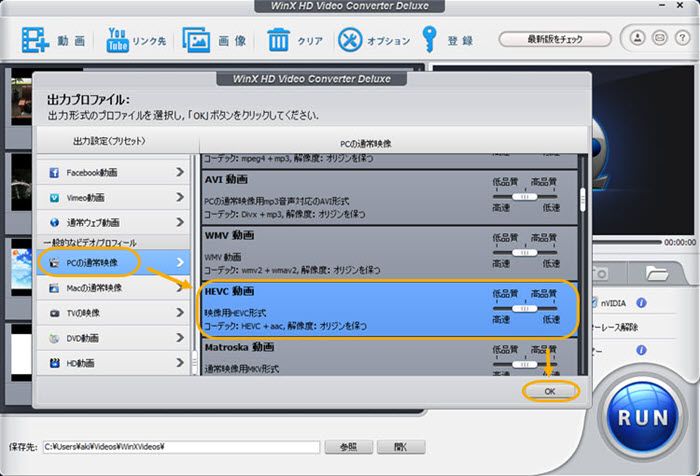Click the globe icon for general web video

point(54,222)
